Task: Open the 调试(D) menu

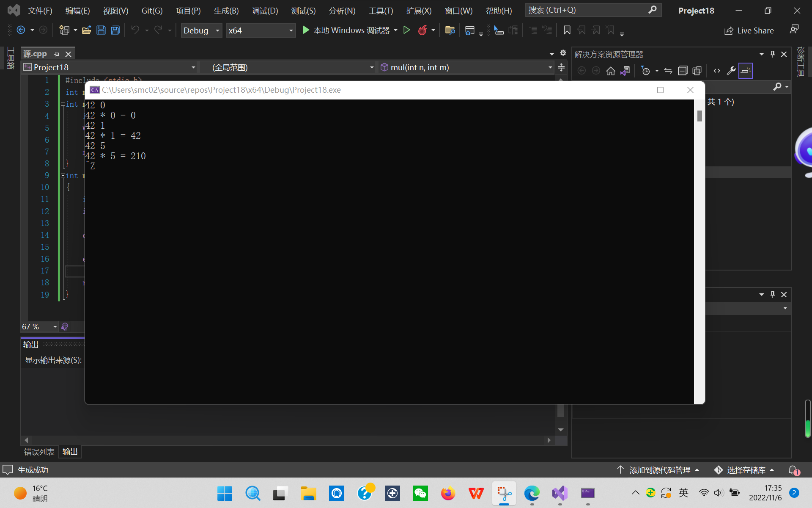Action: 265,11
